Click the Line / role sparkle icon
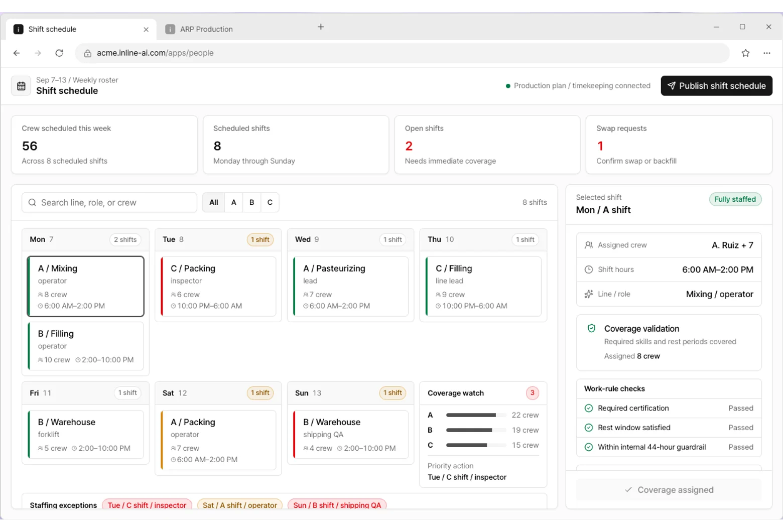Viewport: 783px width, 532px height. [x=589, y=294]
